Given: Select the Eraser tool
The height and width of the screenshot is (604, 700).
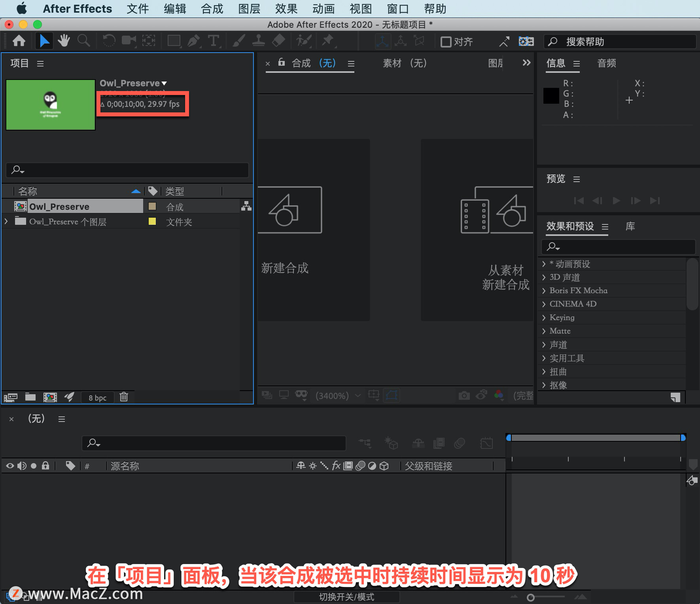Looking at the screenshot, I should [279, 41].
